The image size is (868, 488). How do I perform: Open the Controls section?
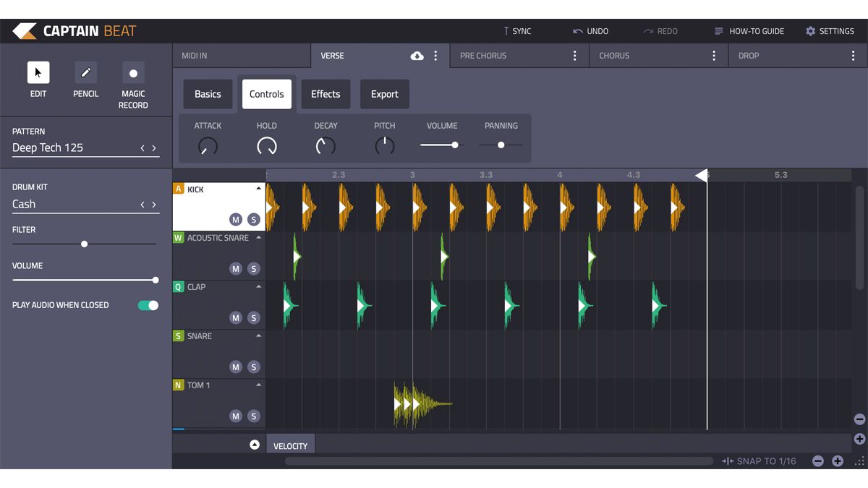pos(267,94)
